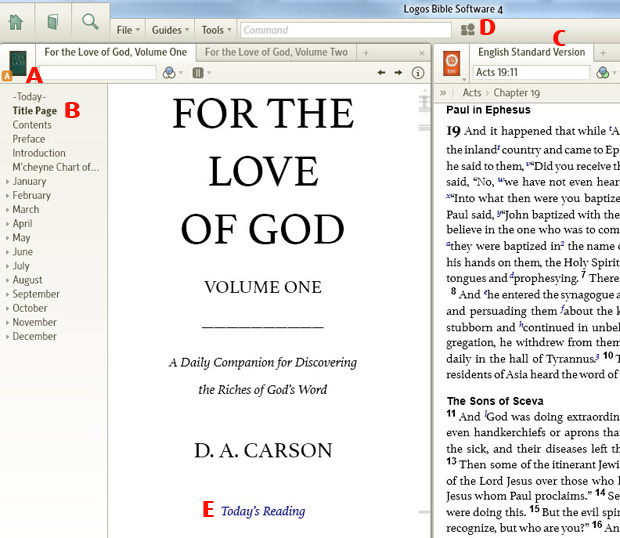
Task: Expand the December tree item
Action: 8,337
